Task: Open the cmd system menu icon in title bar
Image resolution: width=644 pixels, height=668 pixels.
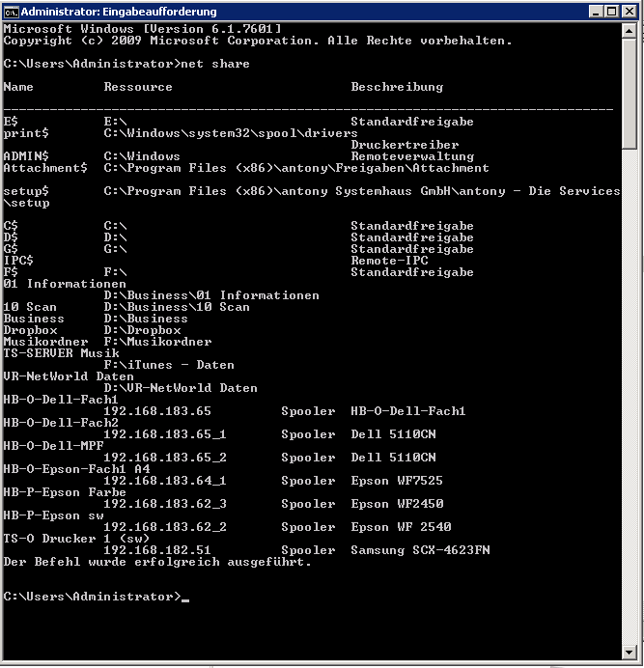Action: [x=11, y=12]
